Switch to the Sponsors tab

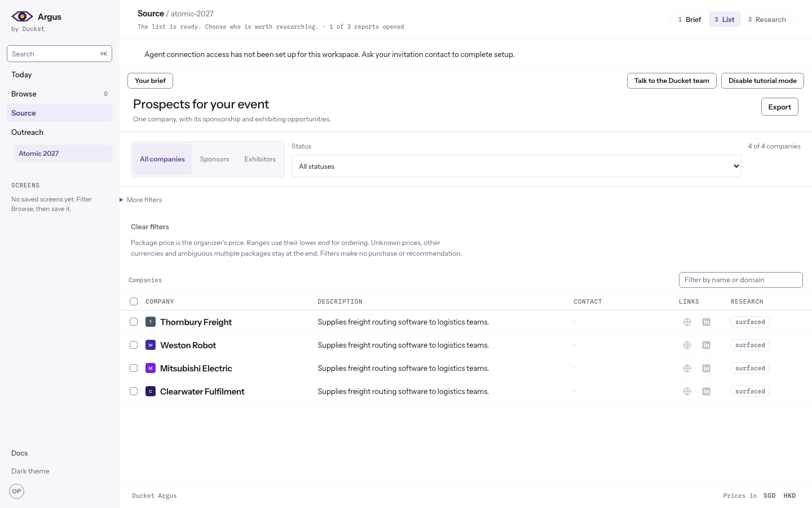coord(215,159)
